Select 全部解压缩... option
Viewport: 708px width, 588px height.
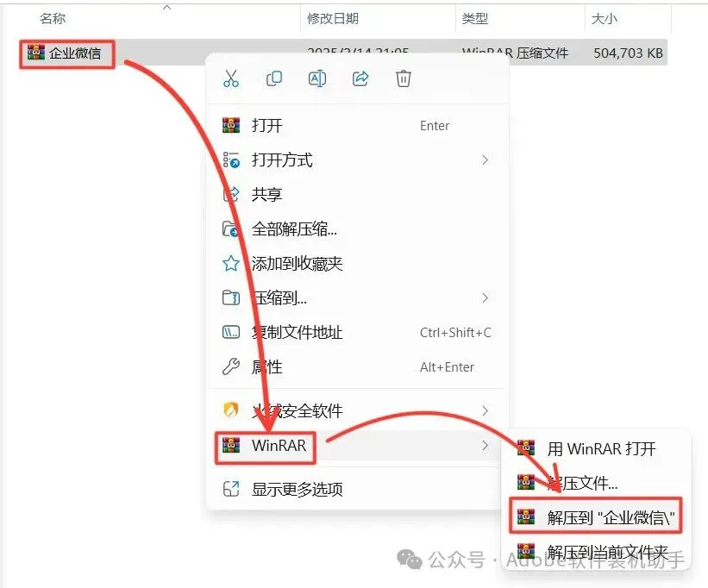click(357, 229)
